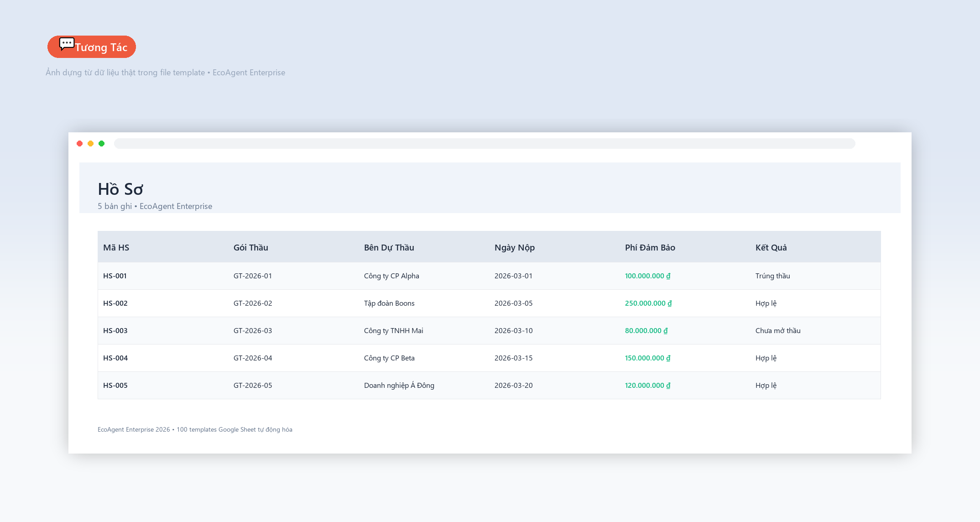Click the green window dot

[x=102, y=144]
